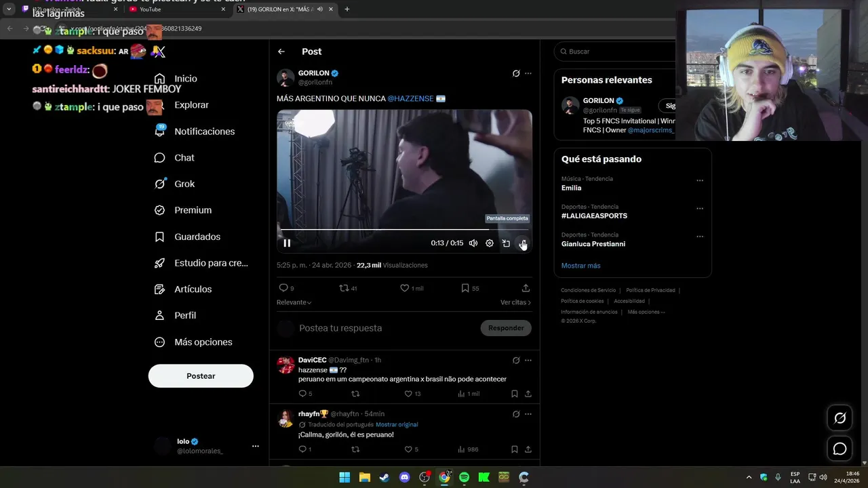Screen dimensions: 868x488
Task: Click the @HAZZENSE mention link
Action: [410, 99]
